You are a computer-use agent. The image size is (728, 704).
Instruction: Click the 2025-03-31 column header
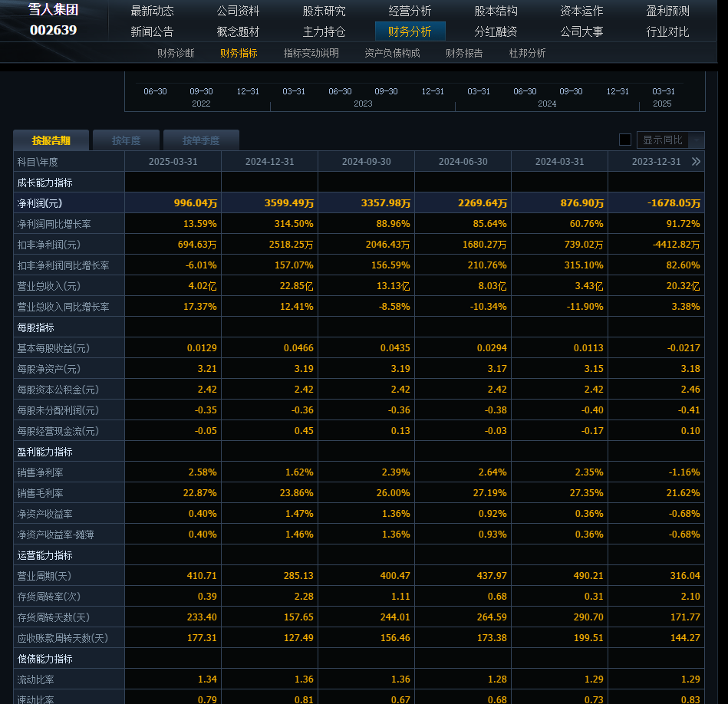[173, 162]
